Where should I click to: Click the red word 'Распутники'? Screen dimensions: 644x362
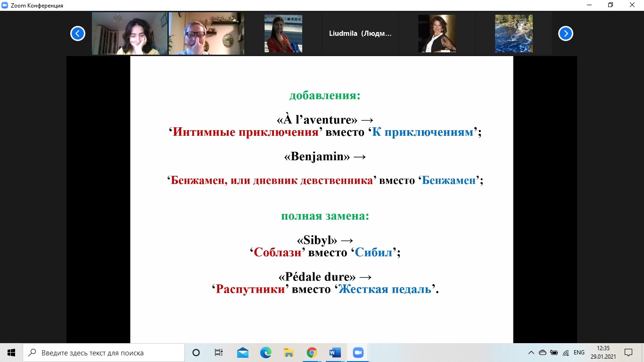250,289
